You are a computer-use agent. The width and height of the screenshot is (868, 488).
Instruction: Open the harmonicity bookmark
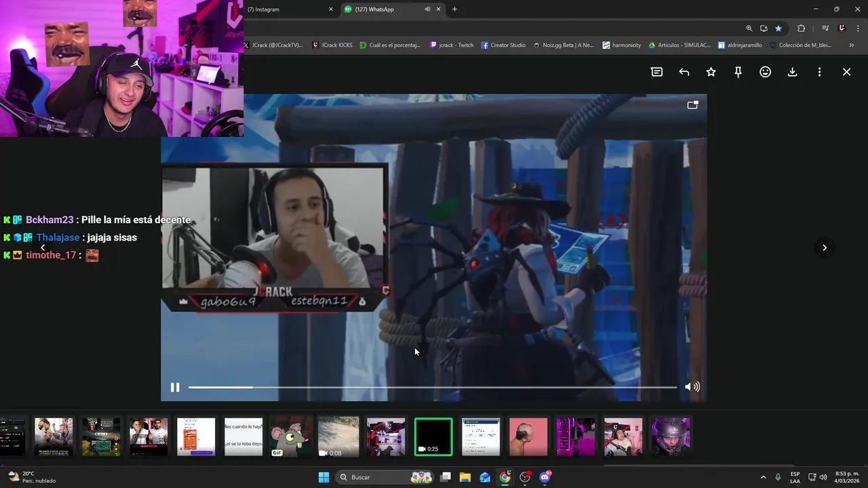point(621,45)
